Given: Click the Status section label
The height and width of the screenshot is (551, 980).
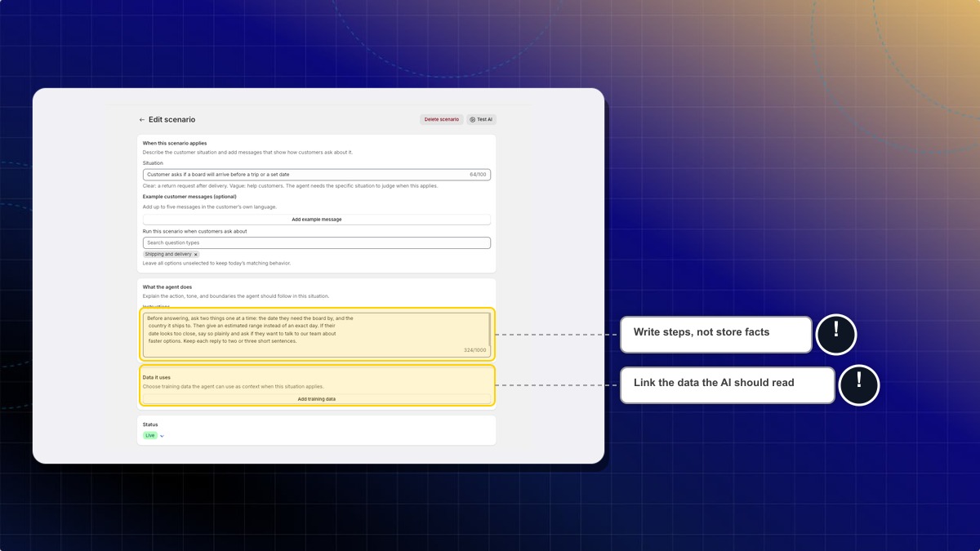Looking at the screenshot, I should (x=150, y=424).
